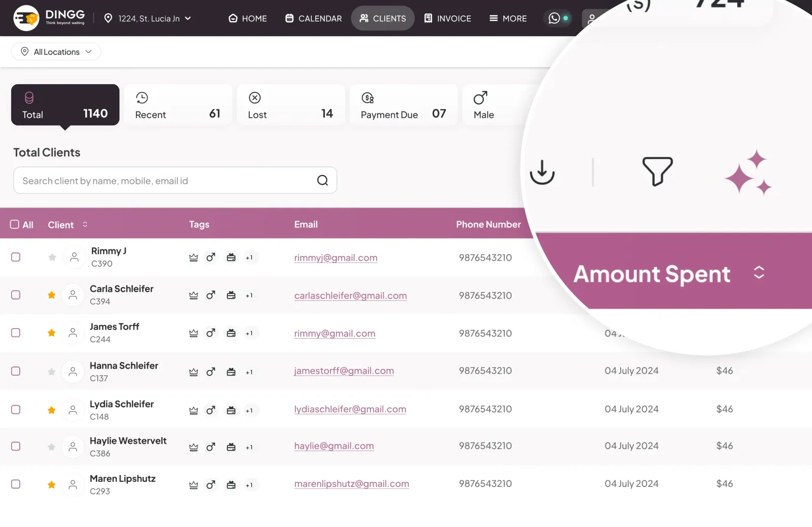Select the Total 1140 clients card
Image resolution: width=812 pixels, height=527 pixels.
[65, 105]
